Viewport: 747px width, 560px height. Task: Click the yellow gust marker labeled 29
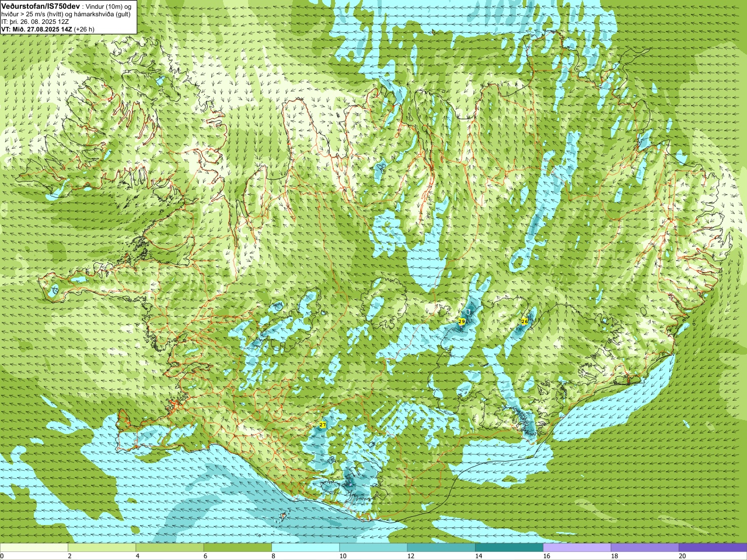[x=462, y=321]
